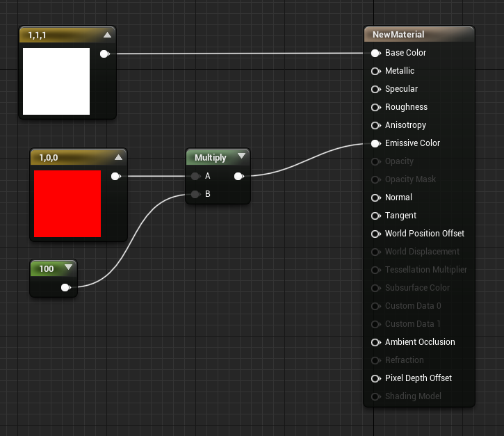
Task: Select the white 1,1,1 color preview
Action: (x=56, y=81)
